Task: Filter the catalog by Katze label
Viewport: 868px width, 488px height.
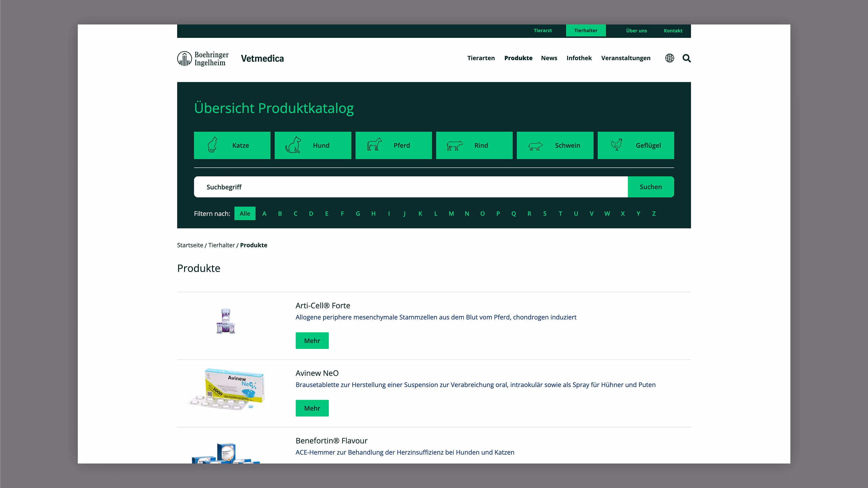Action: click(x=240, y=146)
